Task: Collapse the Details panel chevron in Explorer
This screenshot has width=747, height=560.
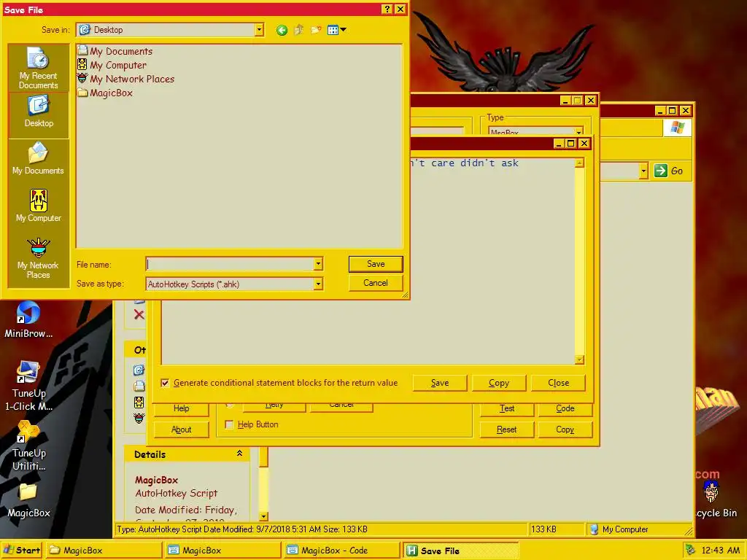Action: (239, 454)
